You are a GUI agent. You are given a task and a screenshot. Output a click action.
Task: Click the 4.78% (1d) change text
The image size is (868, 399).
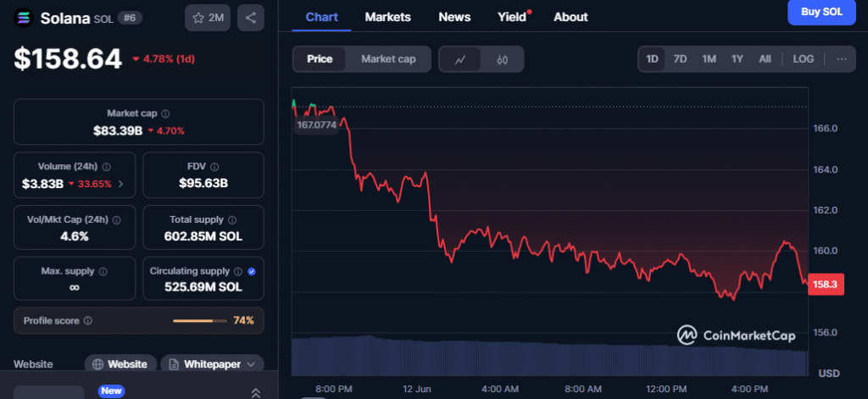(x=169, y=59)
